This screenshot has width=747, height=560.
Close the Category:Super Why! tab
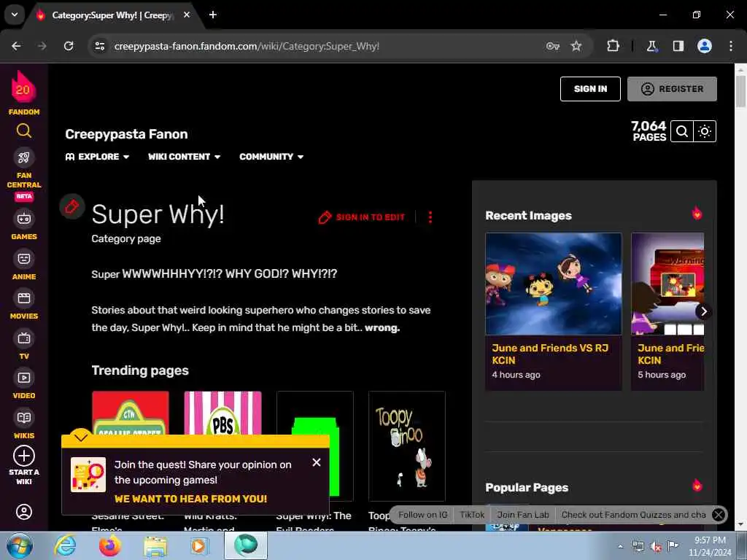coord(187,15)
